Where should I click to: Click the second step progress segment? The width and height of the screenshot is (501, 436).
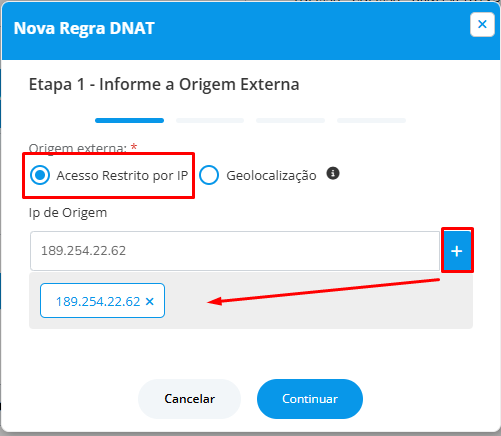pos(210,120)
